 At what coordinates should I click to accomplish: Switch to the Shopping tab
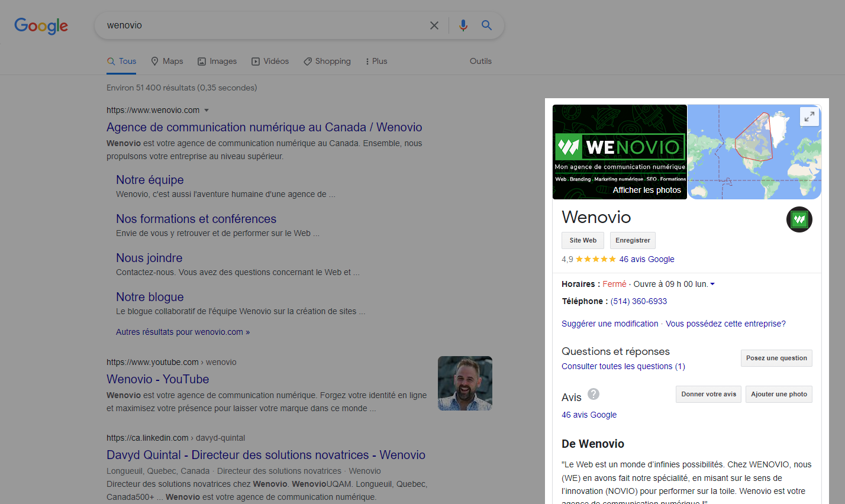(327, 61)
